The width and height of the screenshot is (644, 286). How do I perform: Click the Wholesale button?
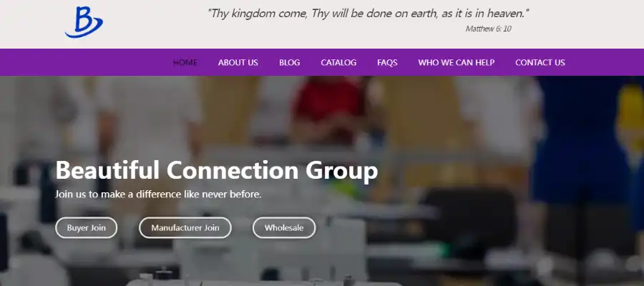pyautogui.click(x=284, y=228)
